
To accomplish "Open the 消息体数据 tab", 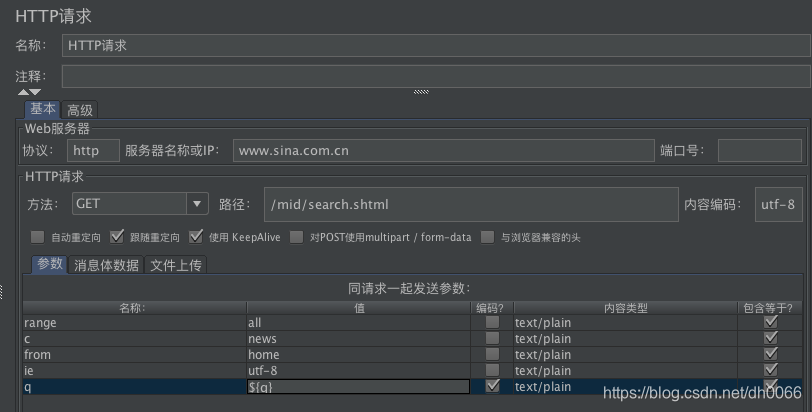I will click(106, 265).
